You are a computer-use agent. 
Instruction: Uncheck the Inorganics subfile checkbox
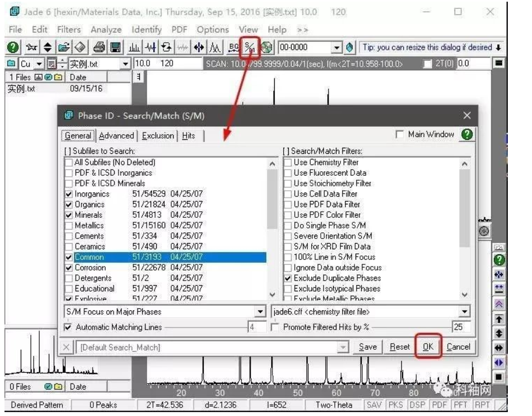69,194
